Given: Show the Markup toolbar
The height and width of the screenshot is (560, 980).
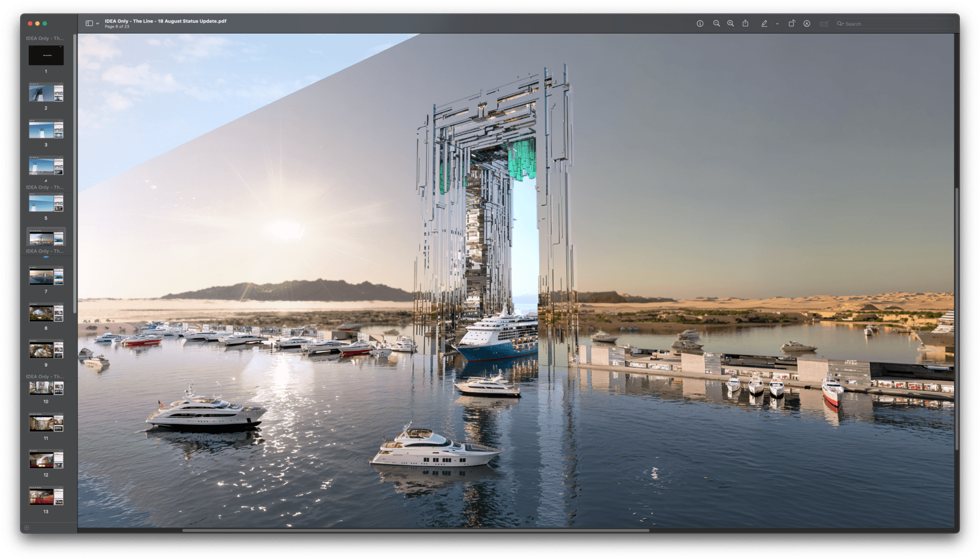Looking at the screenshot, I should pos(807,23).
